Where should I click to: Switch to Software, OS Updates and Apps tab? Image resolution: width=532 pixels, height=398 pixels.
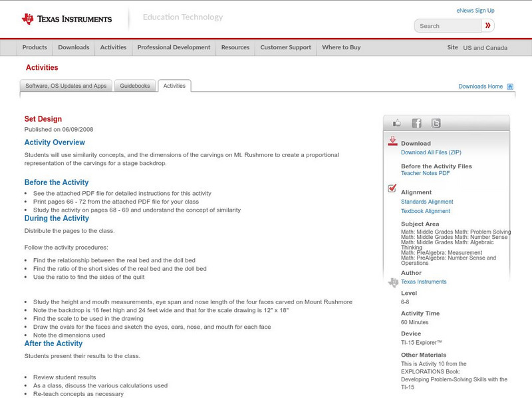click(x=66, y=86)
